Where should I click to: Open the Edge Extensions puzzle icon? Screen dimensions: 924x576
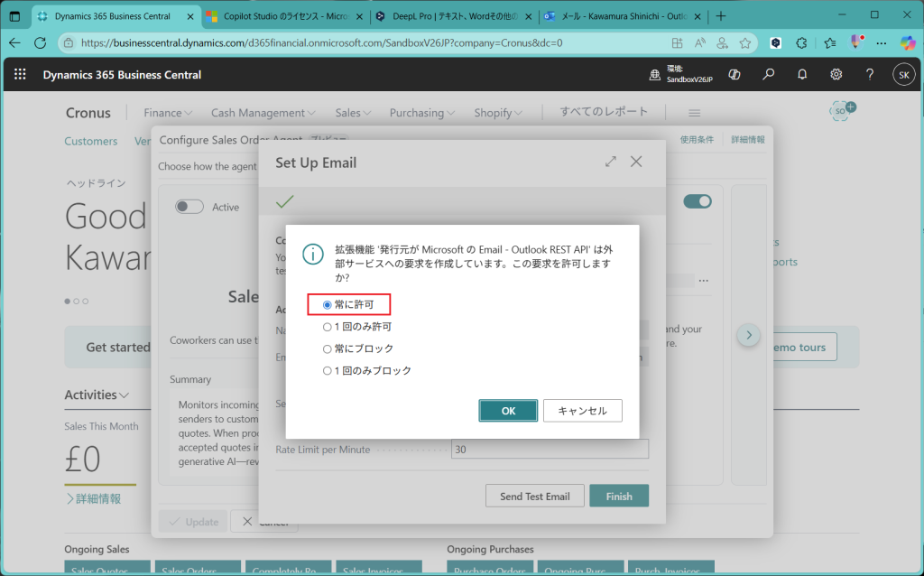801,42
